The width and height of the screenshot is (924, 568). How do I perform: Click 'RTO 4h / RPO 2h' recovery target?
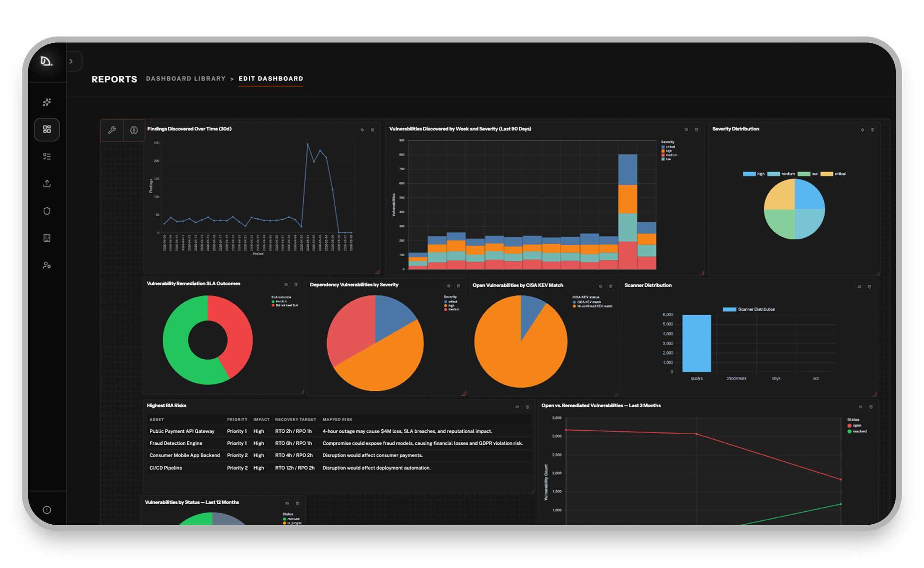tap(293, 455)
